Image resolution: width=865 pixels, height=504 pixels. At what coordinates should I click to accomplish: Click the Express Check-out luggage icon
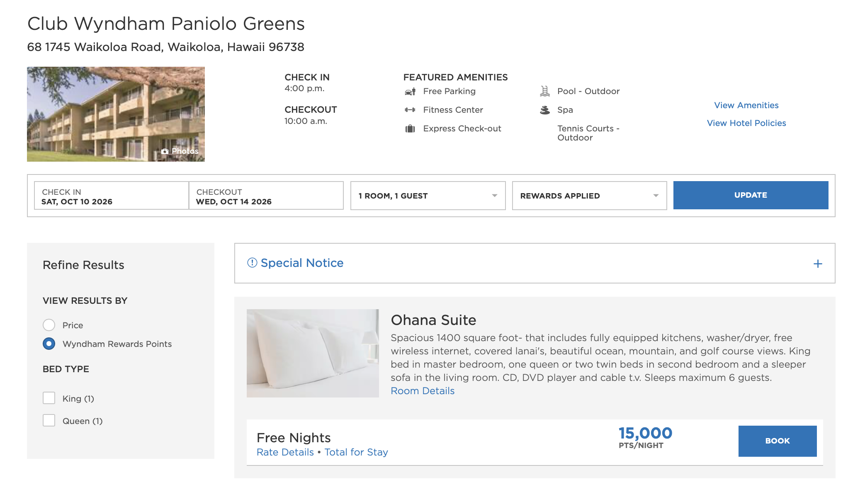410,129
